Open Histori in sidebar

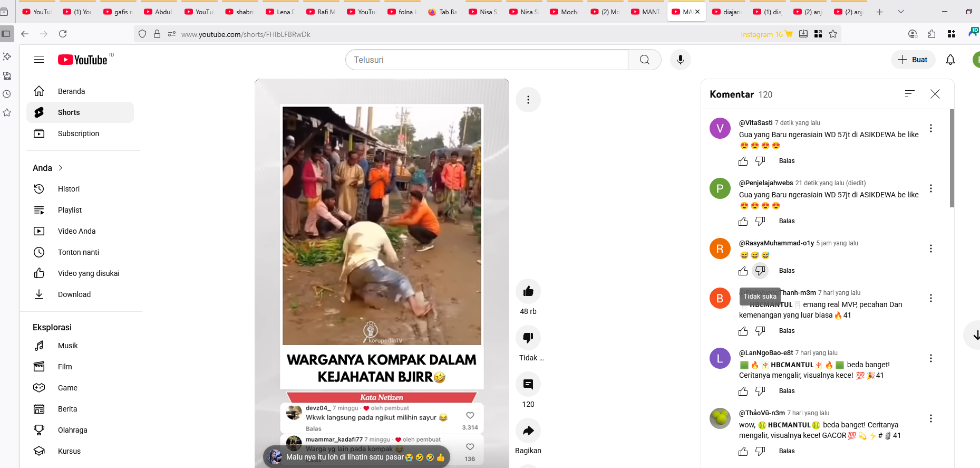pos(80,189)
